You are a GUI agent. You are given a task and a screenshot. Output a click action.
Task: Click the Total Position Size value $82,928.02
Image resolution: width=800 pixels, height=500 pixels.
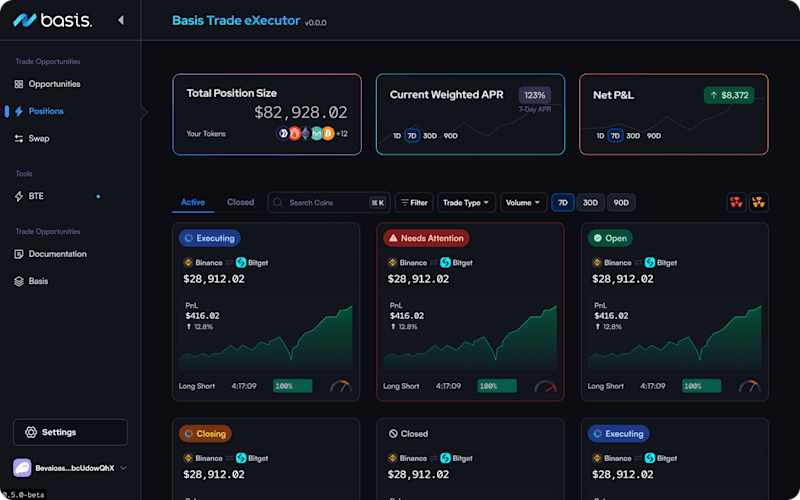(301, 112)
